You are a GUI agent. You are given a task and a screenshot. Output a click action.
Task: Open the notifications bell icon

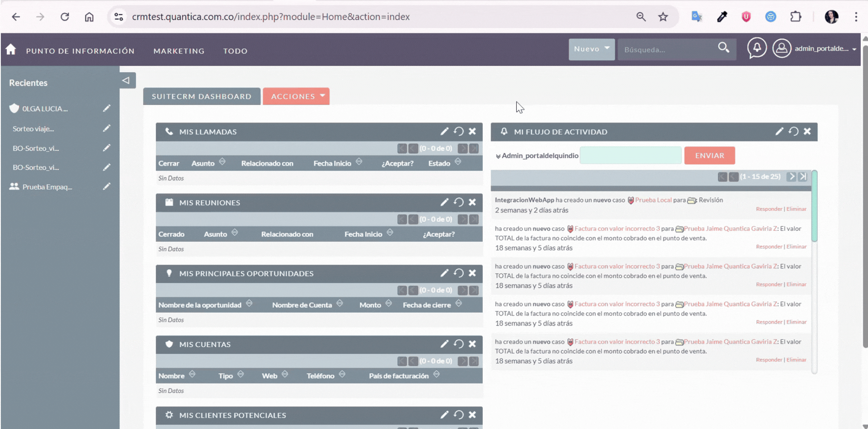coord(757,48)
